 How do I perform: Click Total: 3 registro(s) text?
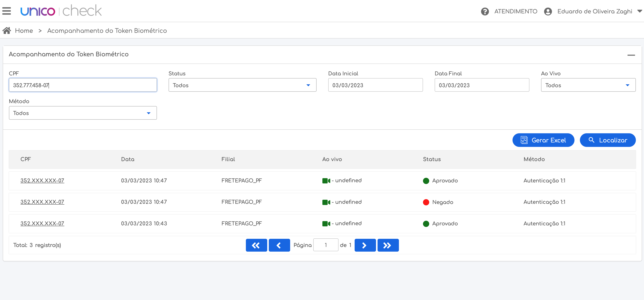[x=37, y=245]
